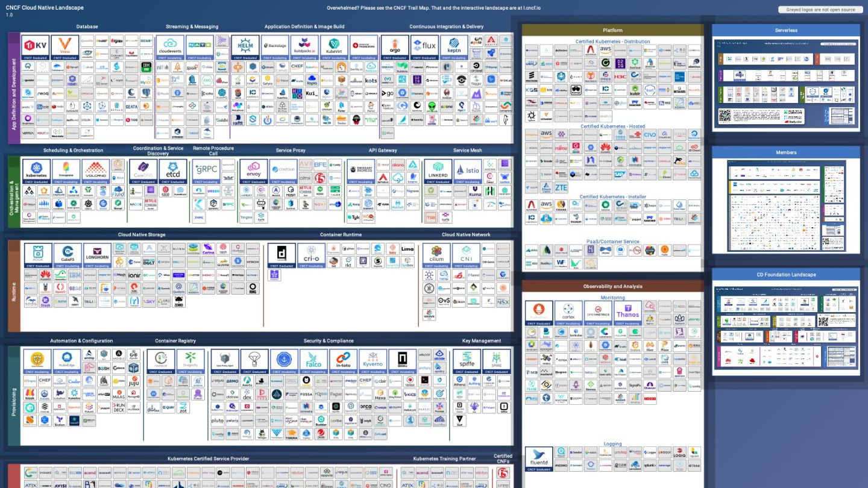Open the PaaS/Container Service heading link

pos(612,242)
